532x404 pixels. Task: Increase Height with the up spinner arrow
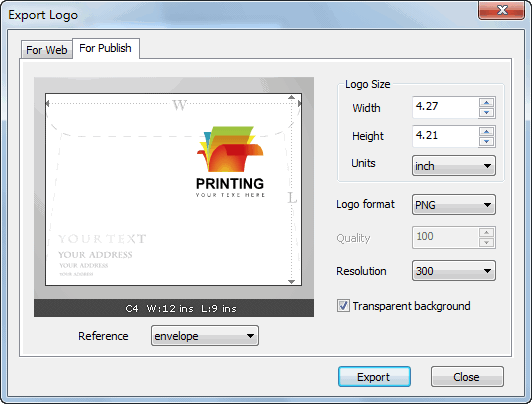point(487,132)
